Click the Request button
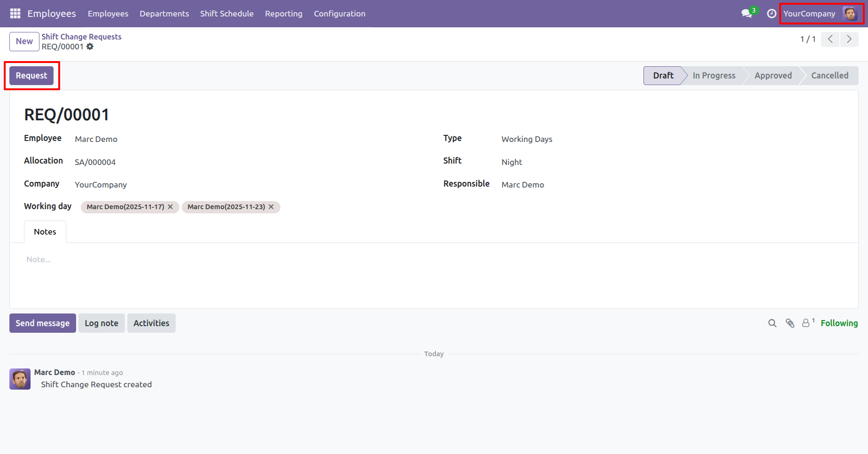 pyautogui.click(x=31, y=76)
